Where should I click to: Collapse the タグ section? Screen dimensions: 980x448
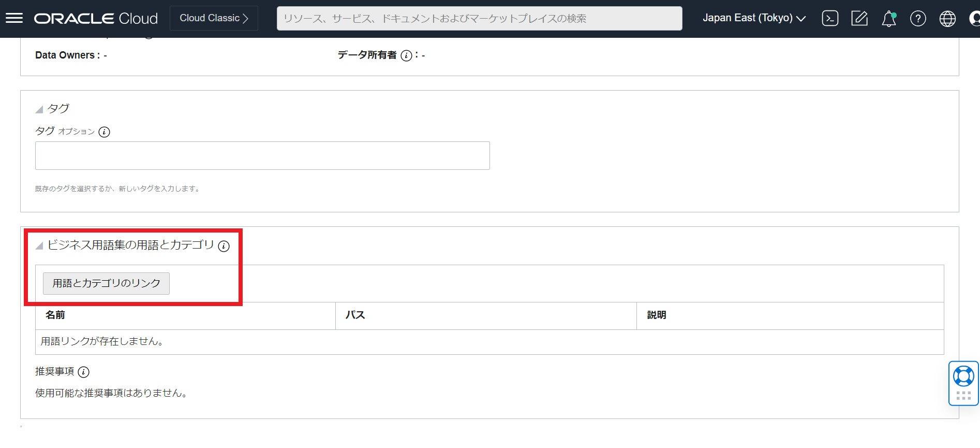pos(39,109)
